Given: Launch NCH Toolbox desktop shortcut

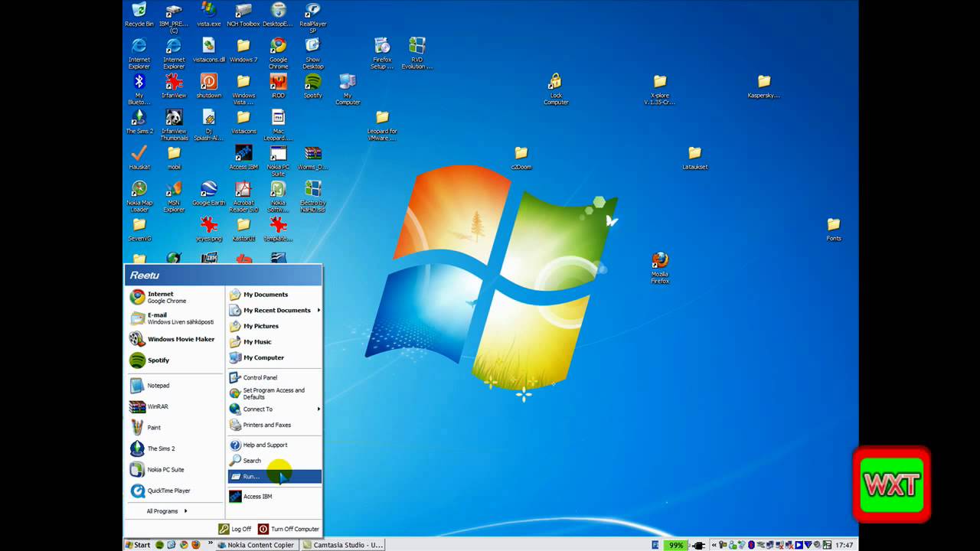Looking at the screenshot, I should 243,15.
